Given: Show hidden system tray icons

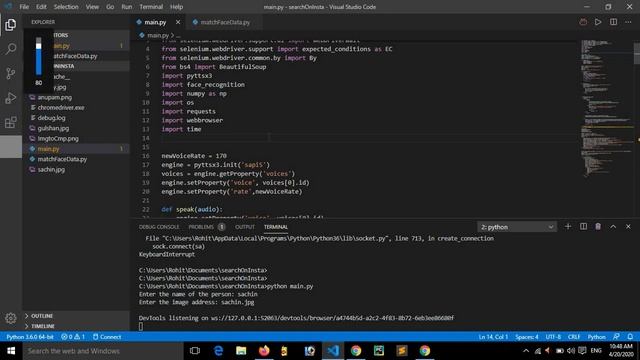Looking at the screenshot, I should pos(526,351).
